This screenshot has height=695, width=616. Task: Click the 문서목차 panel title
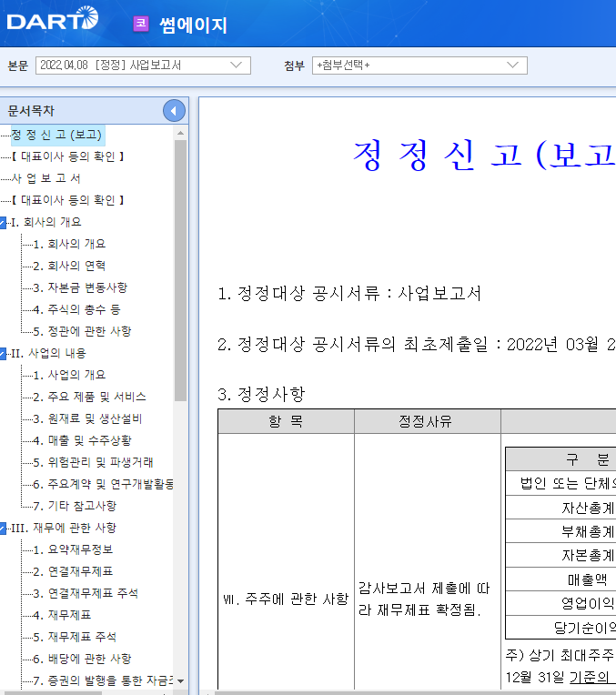[x=31, y=111]
